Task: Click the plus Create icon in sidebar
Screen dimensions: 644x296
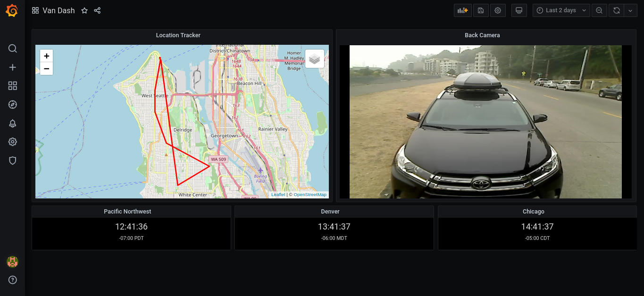Action: (x=13, y=67)
